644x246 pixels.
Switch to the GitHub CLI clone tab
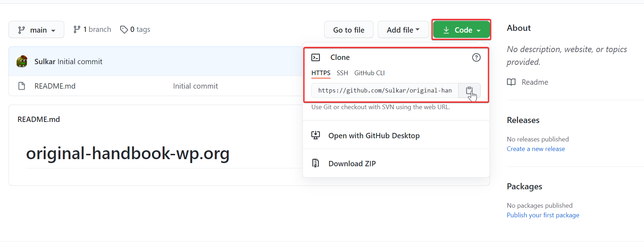[369, 73]
